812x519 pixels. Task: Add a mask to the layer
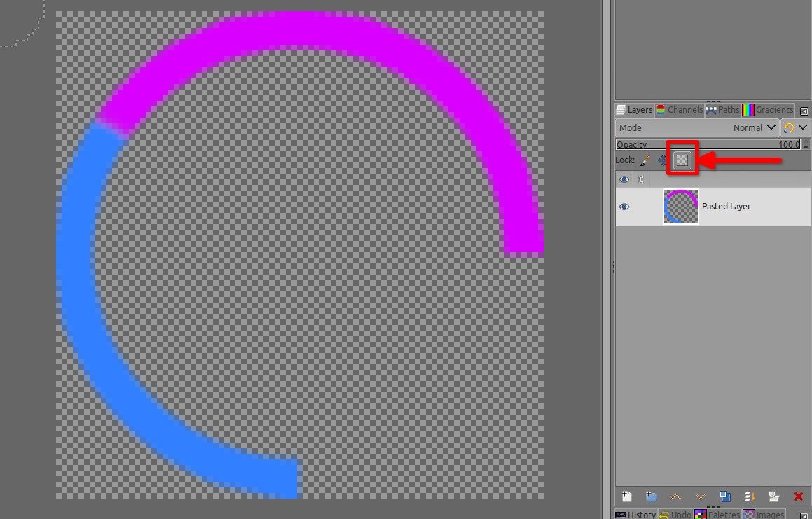773,497
